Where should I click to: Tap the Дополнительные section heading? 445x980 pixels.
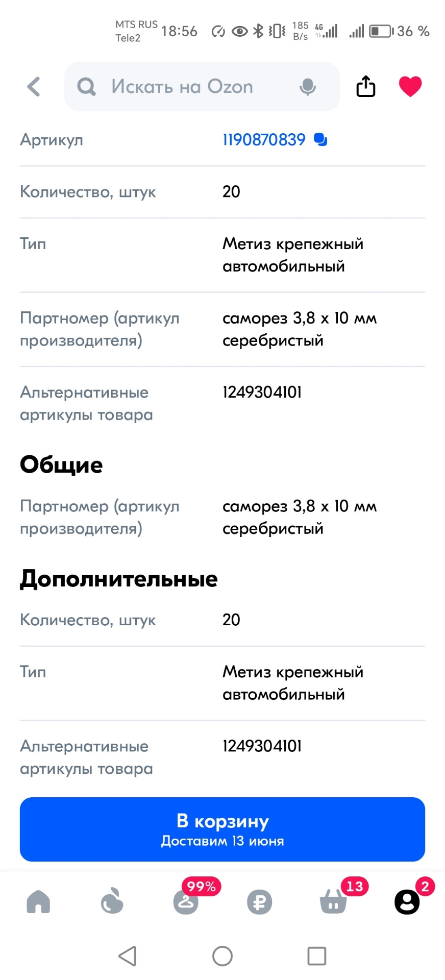point(118,579)
